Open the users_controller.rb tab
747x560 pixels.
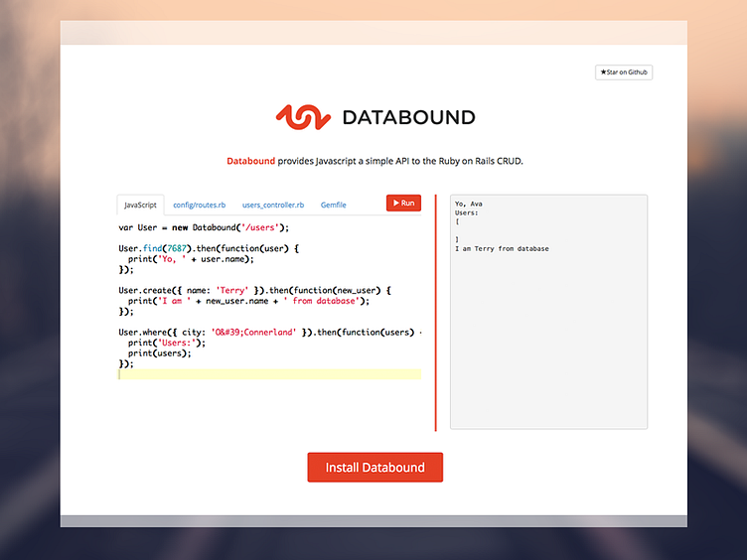pyautogui.click(x=273, y=205)
